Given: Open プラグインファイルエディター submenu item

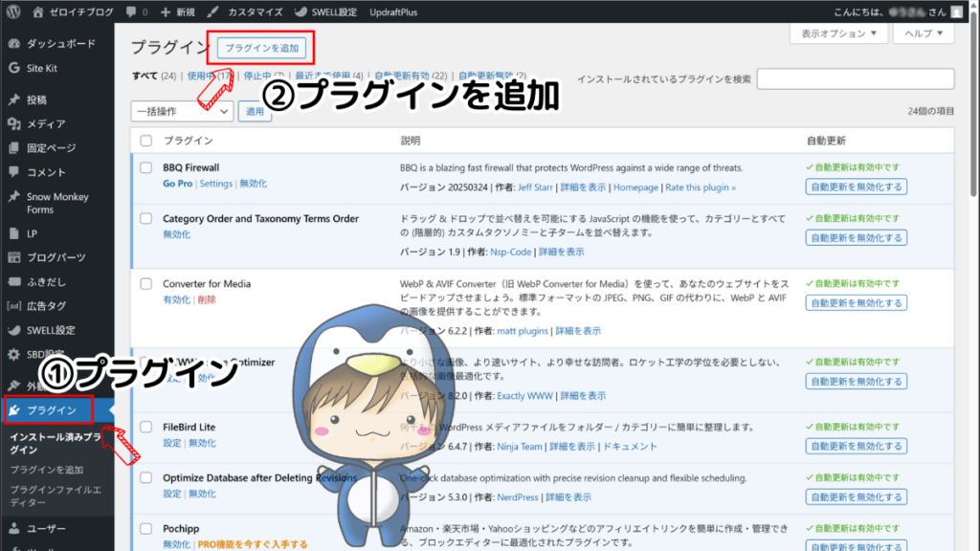Looking at the screenshot, I should 55,496.
